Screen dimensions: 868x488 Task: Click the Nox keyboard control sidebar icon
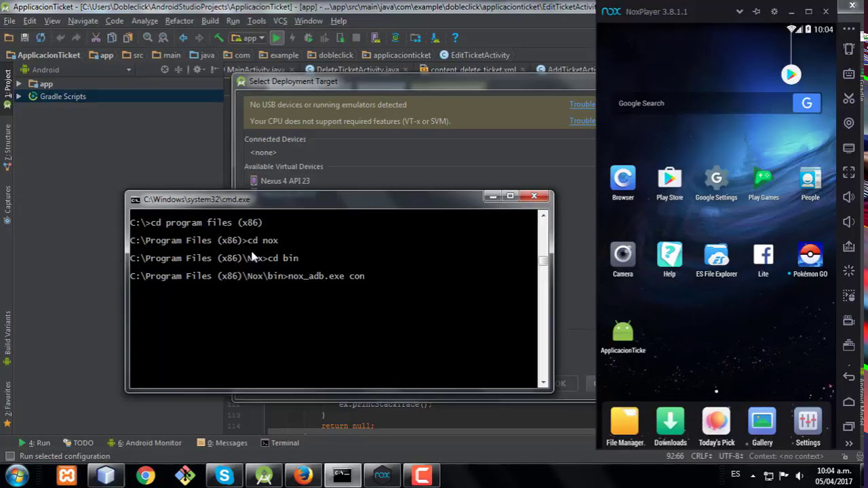[x=849, y=73]
